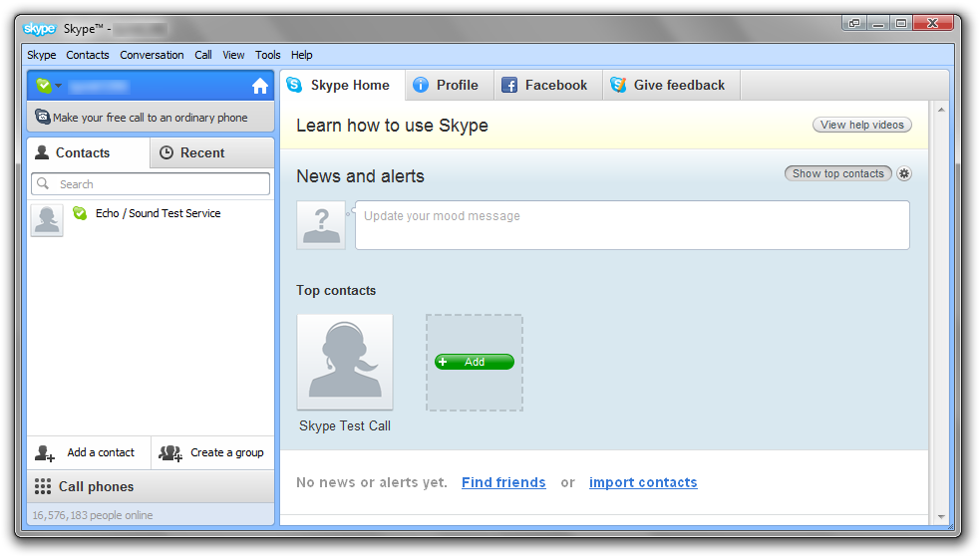The image size is (980, 556).
Task: Click the green Add button
Action: (475, 362)
